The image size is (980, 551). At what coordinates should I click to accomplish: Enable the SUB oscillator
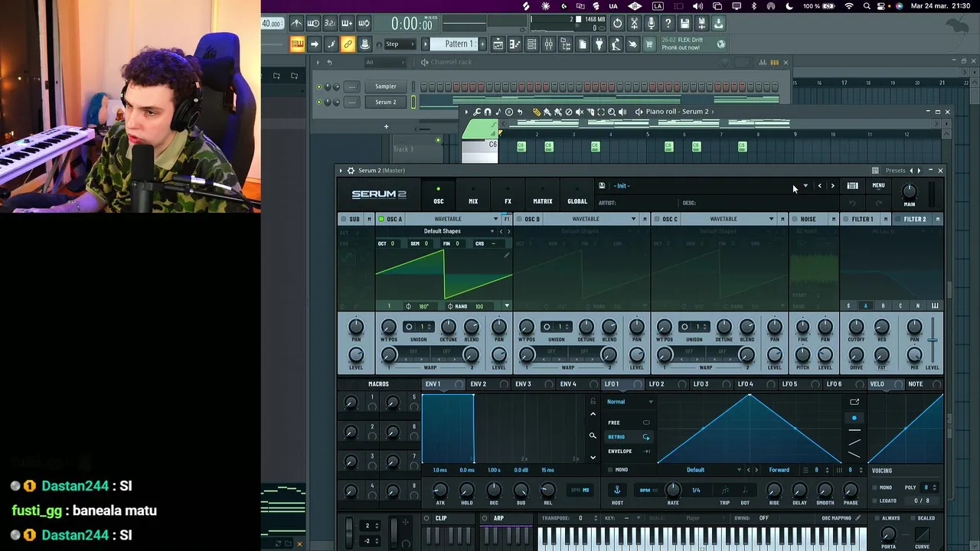[344, 219]
